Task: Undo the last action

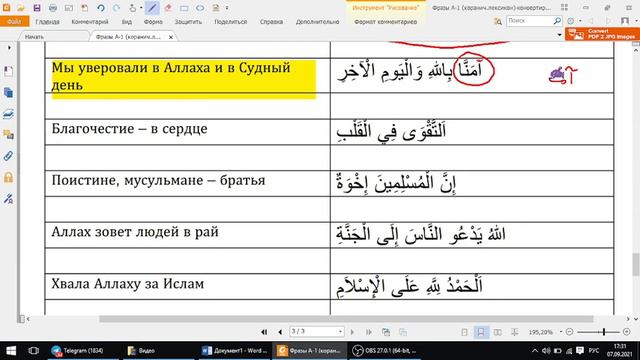Action: point(101,8)
